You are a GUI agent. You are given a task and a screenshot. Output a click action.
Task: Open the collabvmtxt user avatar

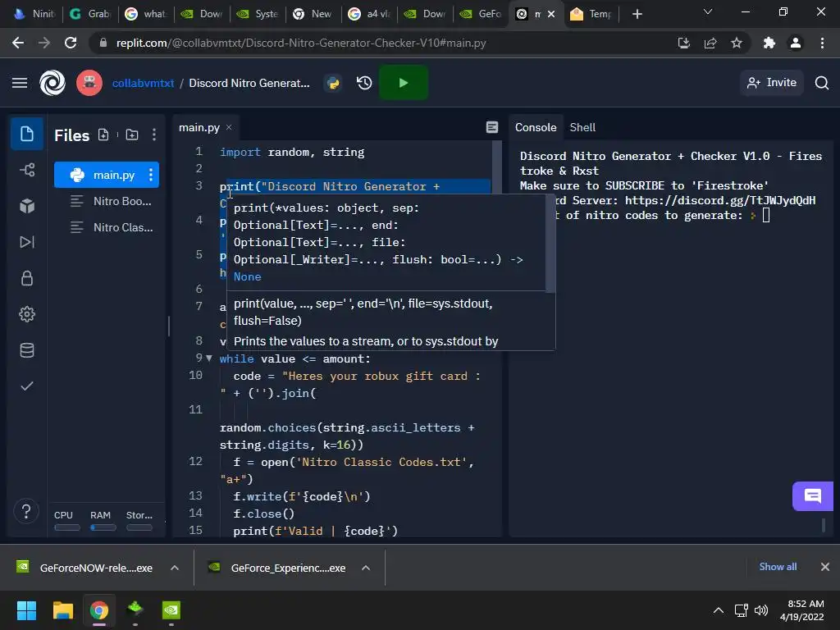coord(89,83)
